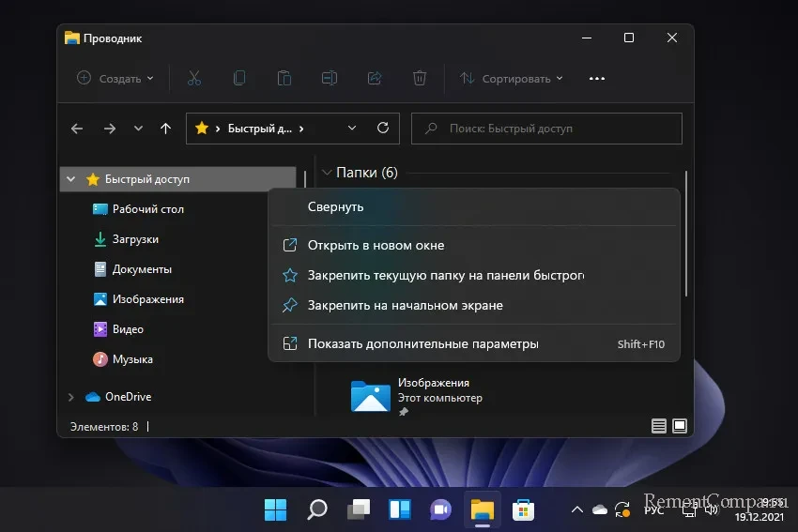Viewport: 798px width, 532px height.
Task: Open the Сортировать dropdown
Action: tap(512, 79)
